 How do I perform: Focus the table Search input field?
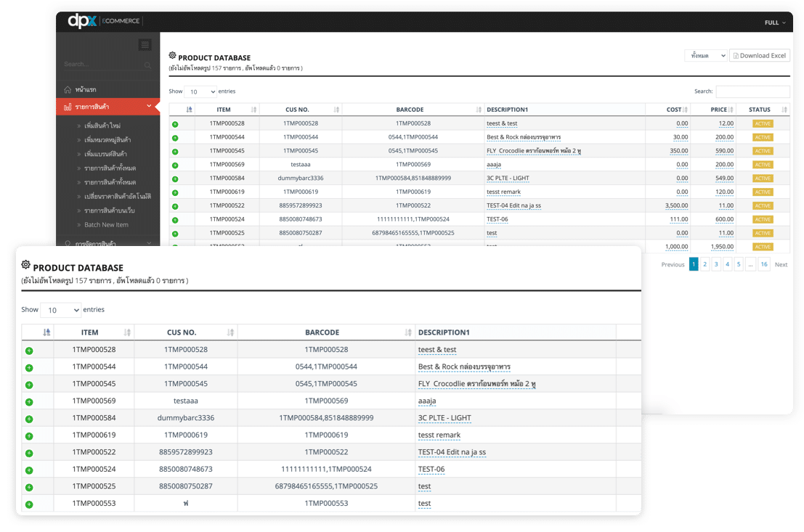[752, 91]
